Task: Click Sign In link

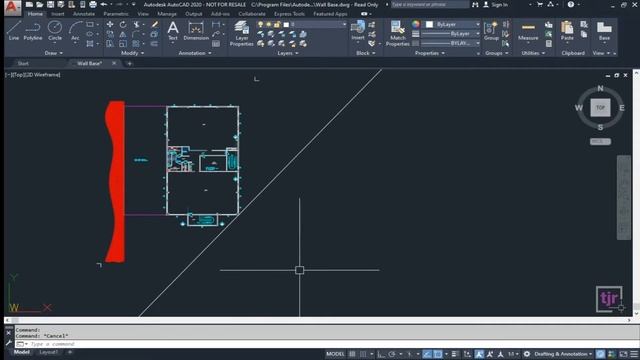Action: [x=499, y=4]
